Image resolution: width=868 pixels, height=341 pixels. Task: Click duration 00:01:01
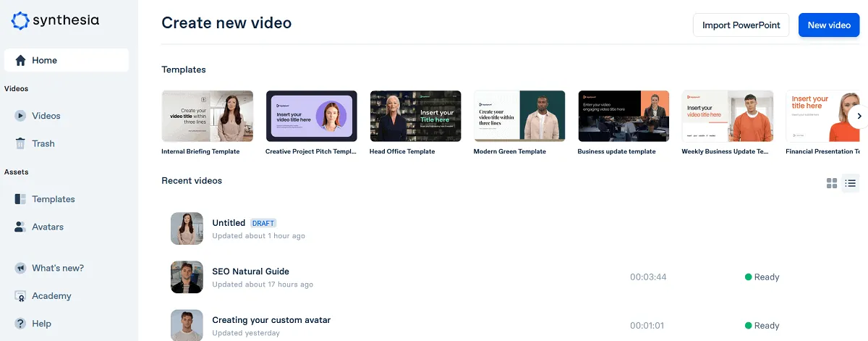[647, 325]
